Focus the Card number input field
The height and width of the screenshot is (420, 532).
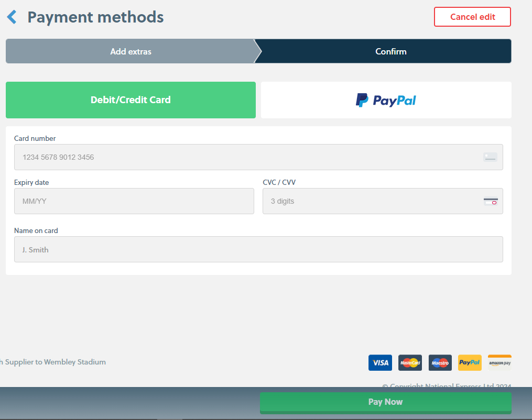pyautogui.click(x=246, y=157)
